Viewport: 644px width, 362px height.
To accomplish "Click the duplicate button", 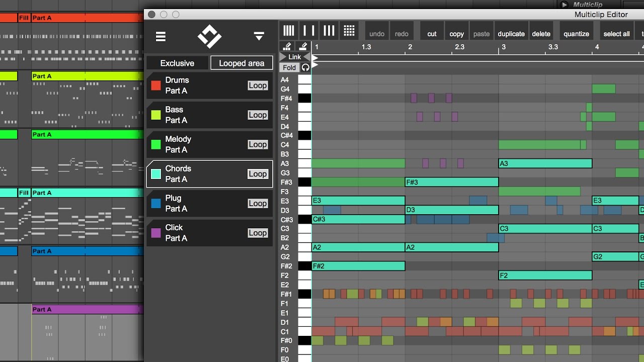I will pos(511,31).
